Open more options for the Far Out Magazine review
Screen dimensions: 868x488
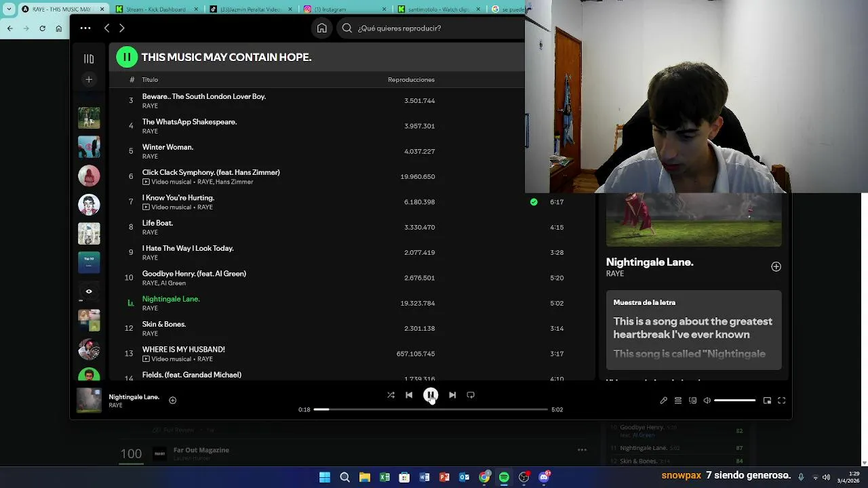(x=582, y=450)
